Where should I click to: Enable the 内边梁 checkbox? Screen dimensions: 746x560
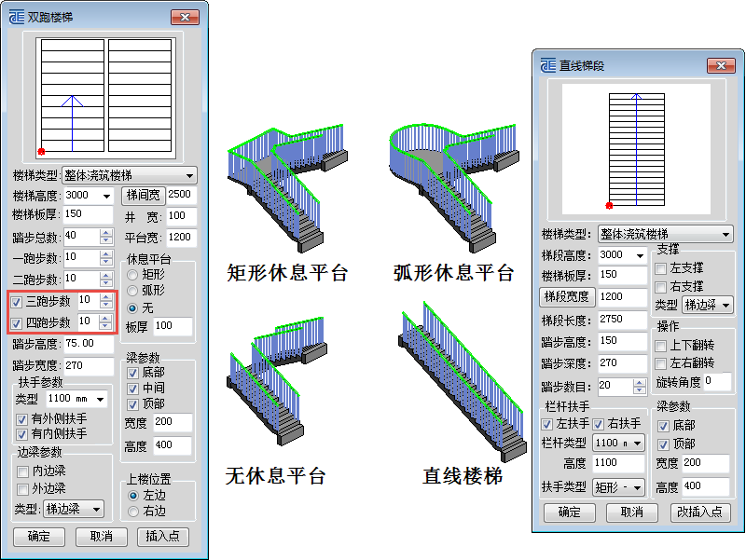[x=23, y=471]
